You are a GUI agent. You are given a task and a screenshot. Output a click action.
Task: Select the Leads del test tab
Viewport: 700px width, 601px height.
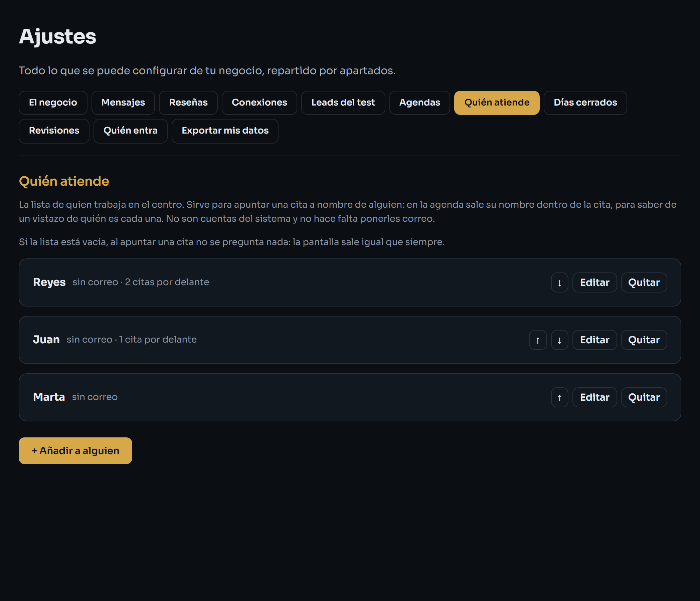(343, 103)
